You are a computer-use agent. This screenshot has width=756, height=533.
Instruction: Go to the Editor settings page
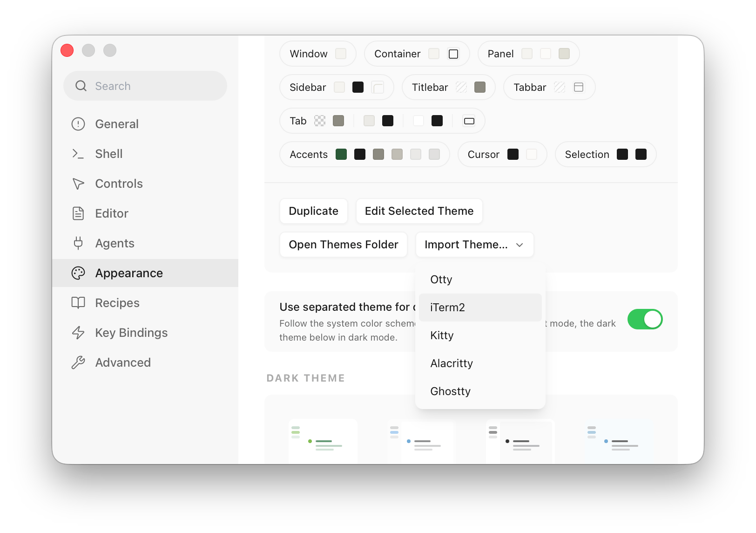click(145, 213)
